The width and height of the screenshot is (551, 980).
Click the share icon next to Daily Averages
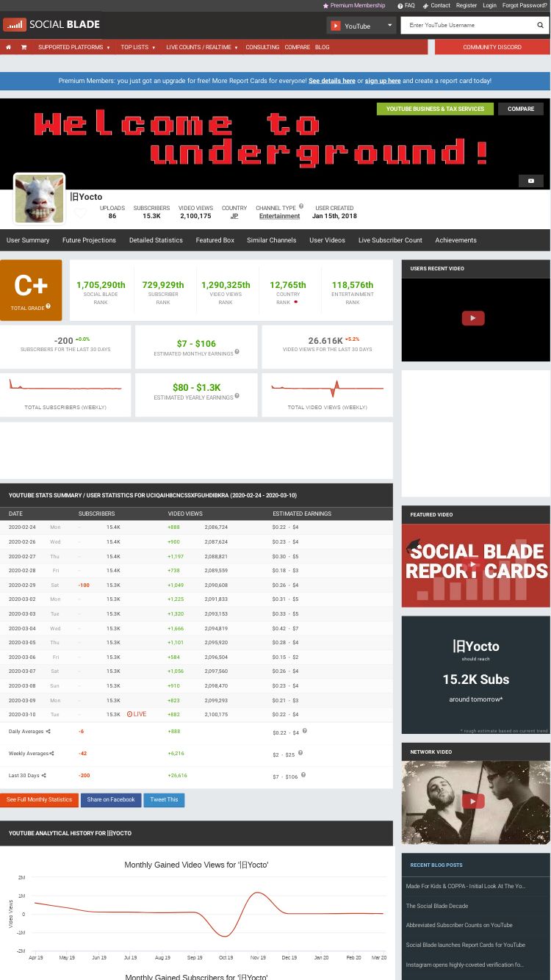(x=48, y=732)
